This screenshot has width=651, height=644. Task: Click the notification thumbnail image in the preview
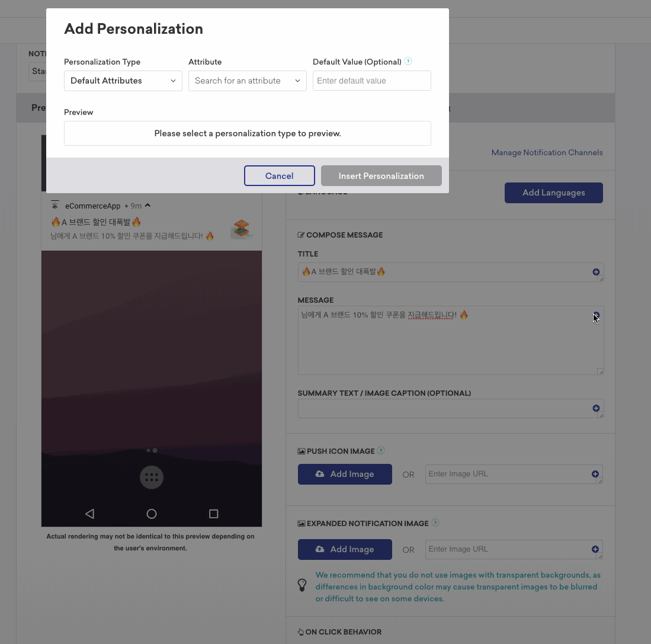tap(242, 229)
